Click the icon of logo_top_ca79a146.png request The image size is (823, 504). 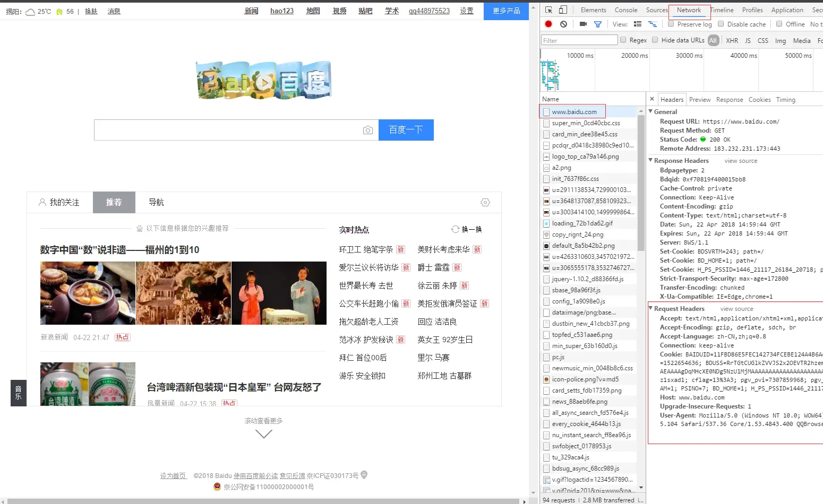(x=546, y=157)
